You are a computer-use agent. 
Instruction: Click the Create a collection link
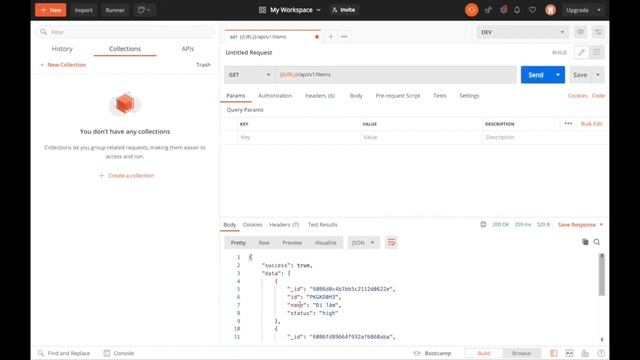127,176
